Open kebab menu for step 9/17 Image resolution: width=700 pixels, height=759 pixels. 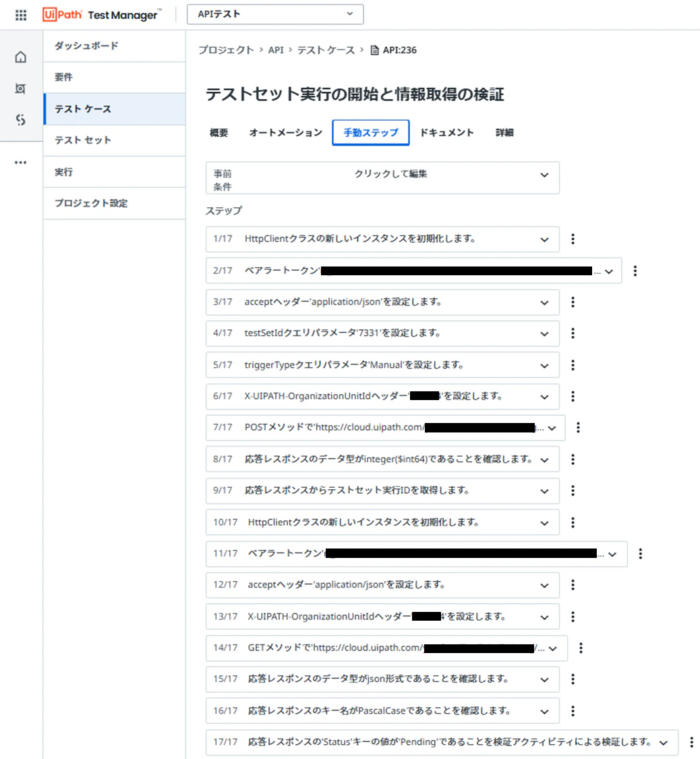click(573, 490)
